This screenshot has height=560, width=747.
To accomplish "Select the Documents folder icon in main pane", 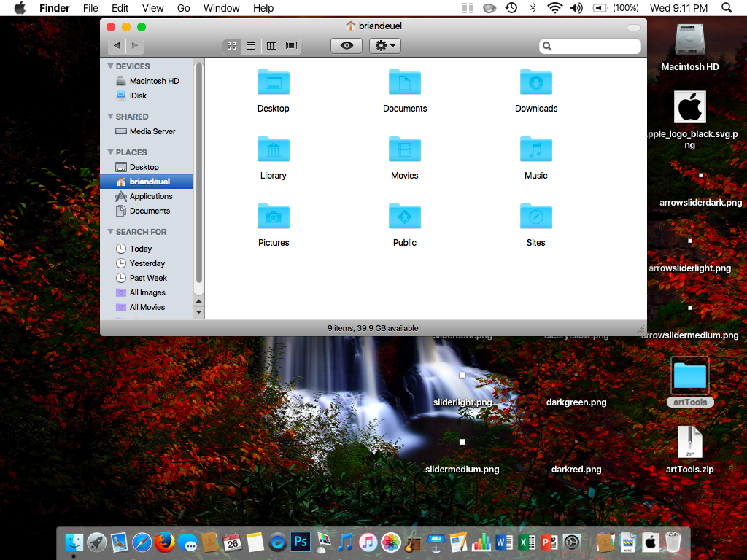I will tap(404, 82).
